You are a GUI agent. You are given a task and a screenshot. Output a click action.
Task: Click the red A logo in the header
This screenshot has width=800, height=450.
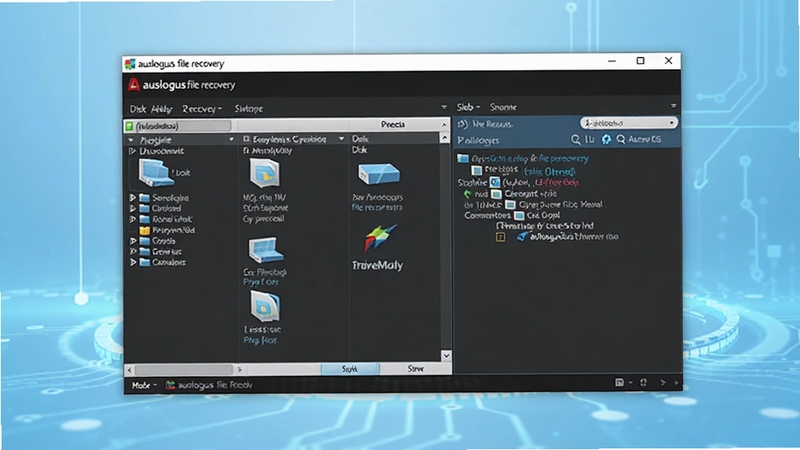pyautogui.click(x=134, y=85)
